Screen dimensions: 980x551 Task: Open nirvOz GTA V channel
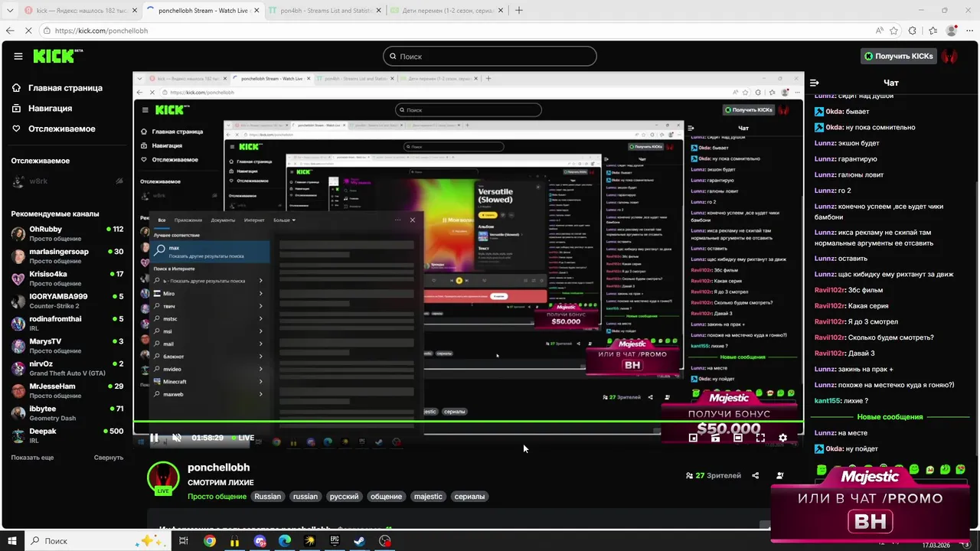click(67, 369)
